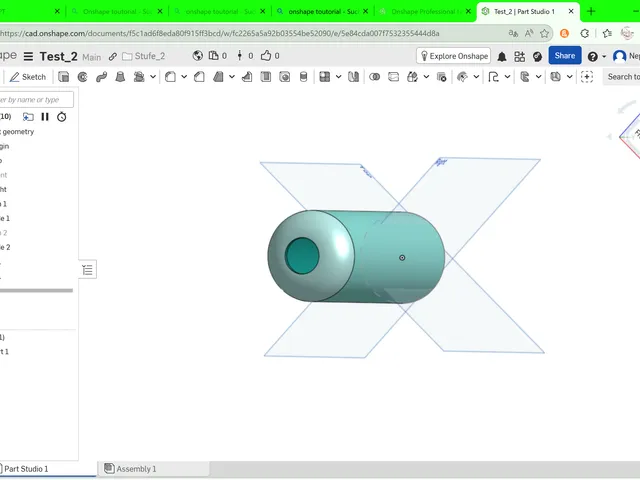This screenshot has height=480, width=640.
Task: Expand the plane tool dropdown
Action: click(x=569, y=77)
